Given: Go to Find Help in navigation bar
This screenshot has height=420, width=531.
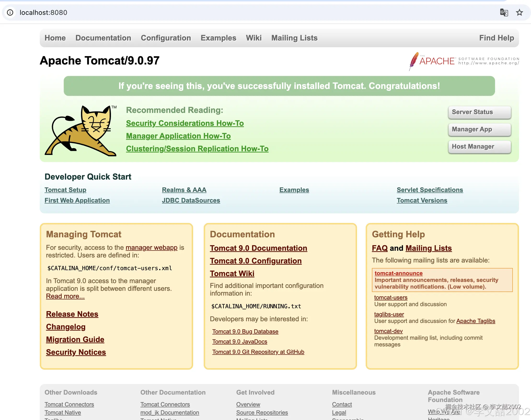Looking at the screenshot, I should tap(496, 38).
